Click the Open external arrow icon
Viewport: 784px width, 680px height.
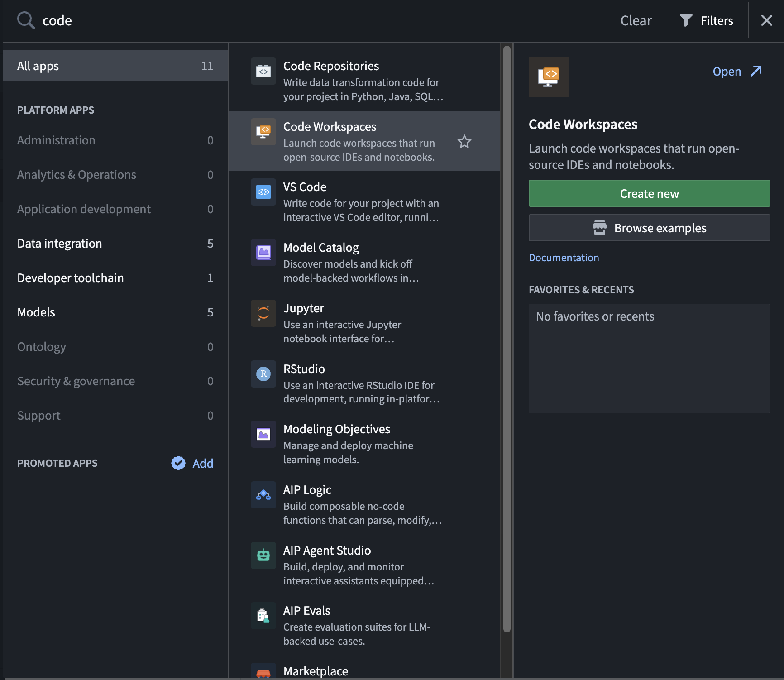point(756,71)
